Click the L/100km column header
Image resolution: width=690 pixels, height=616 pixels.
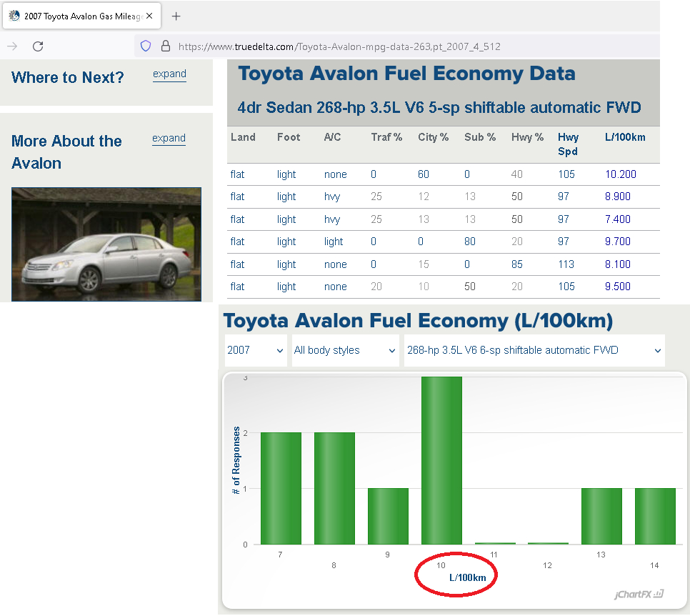pos(625,137)
